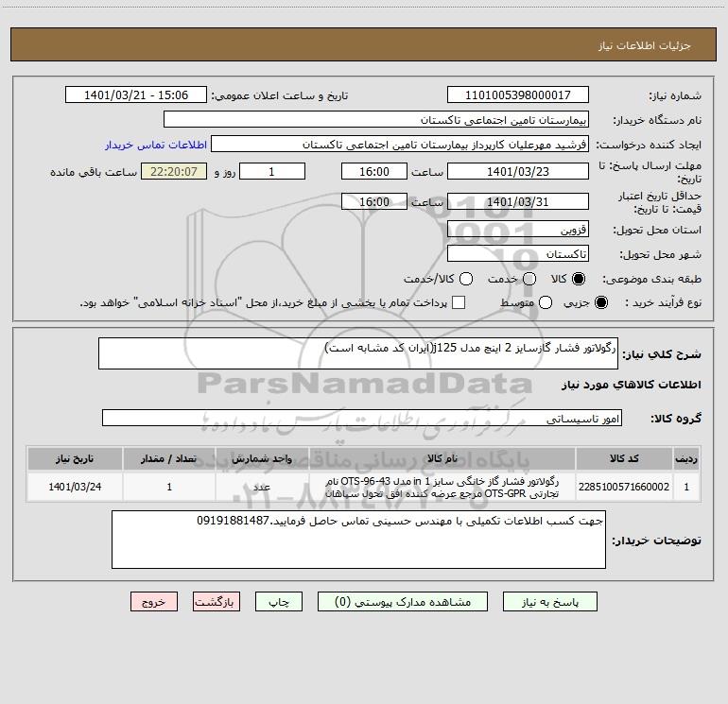Click the quantity cell showing 1
The image size is (728, 704).
[169, 487]
